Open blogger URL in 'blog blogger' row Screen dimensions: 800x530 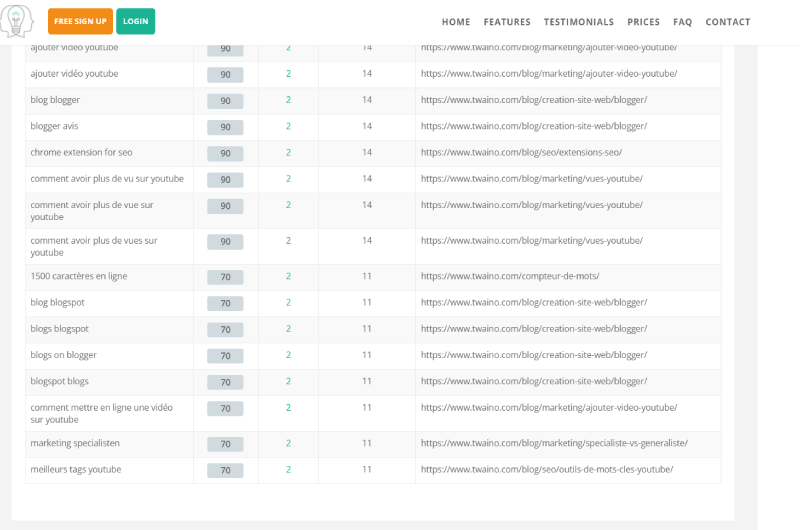pos(534,100)
